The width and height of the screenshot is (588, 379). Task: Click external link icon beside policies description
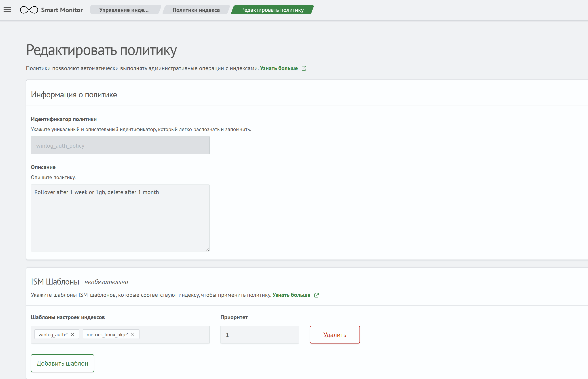tap(304, 68)
